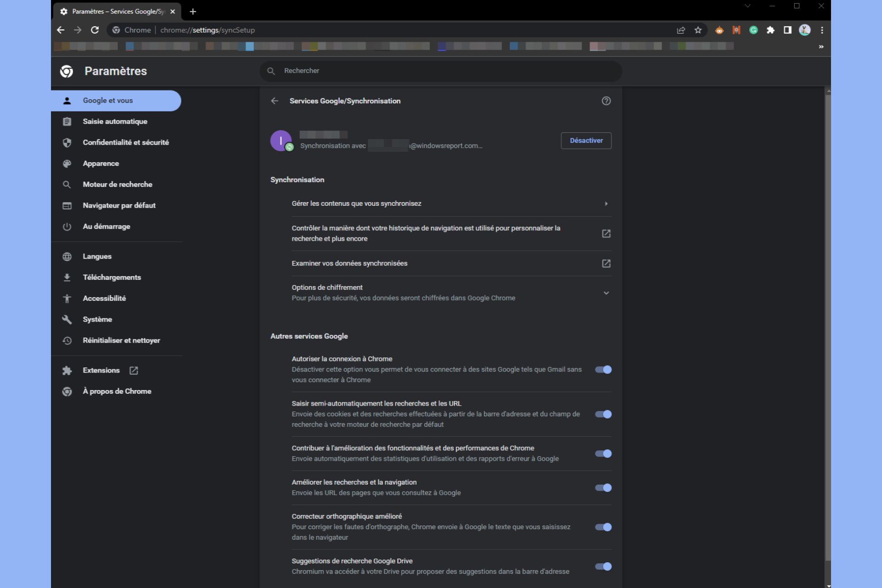This screenshot has height=588, width=882.
Task: Open external link for Examiner vos données
Action: (x=606, y=263)
